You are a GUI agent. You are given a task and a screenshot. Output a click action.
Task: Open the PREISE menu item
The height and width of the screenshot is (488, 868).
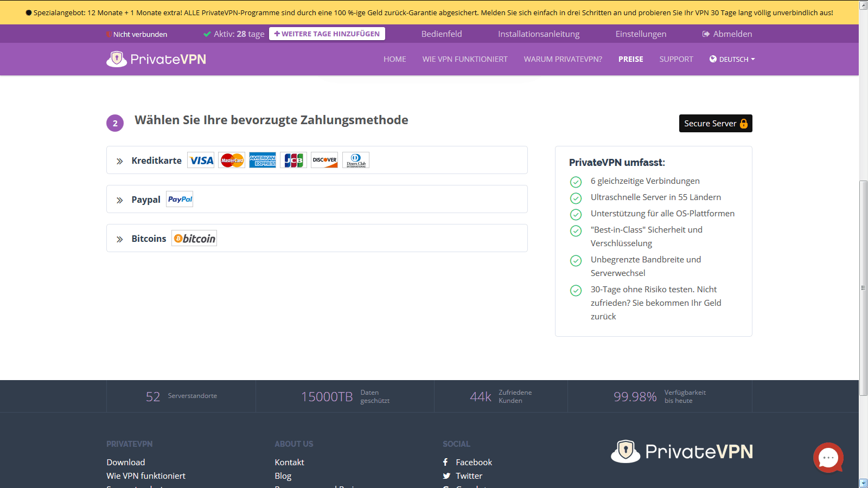(631, 59)
